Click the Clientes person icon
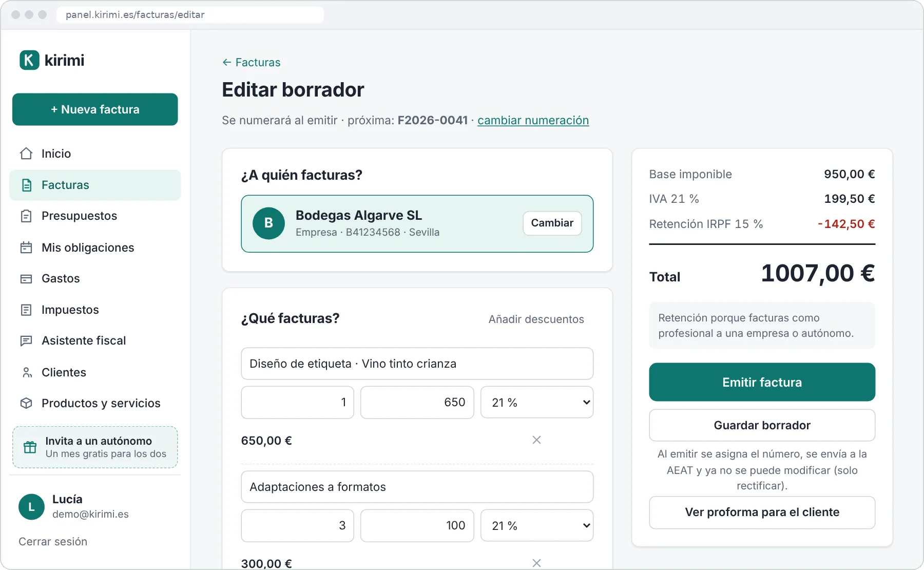 26,372
